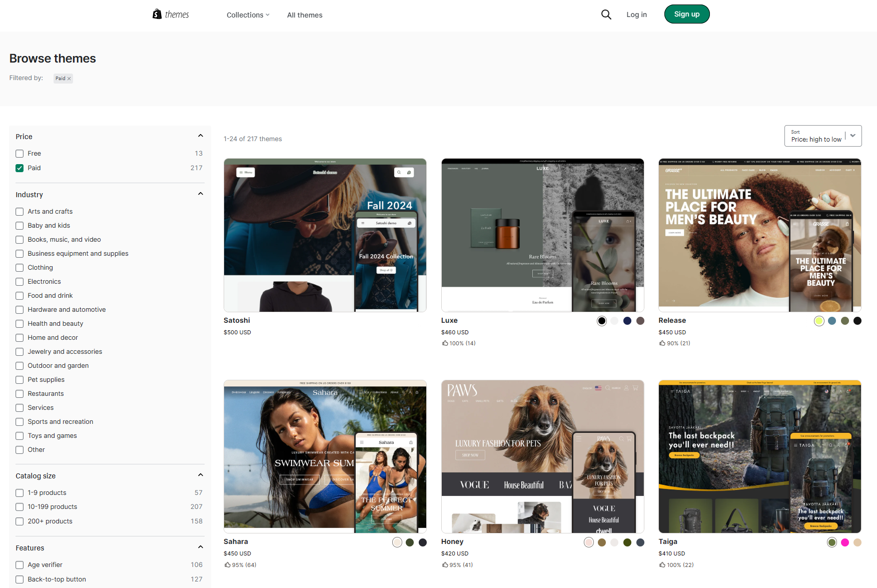Remove the Paid filter tag
This screenshot has width=877, height=588.
[x=69, y=79]
